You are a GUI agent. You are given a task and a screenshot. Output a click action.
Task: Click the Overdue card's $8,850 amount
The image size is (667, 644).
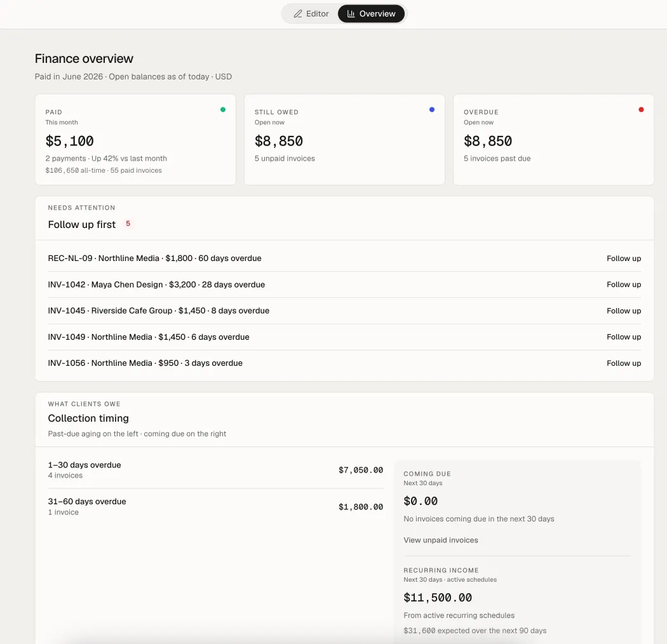pyautogui.click(x=488, y=141)
